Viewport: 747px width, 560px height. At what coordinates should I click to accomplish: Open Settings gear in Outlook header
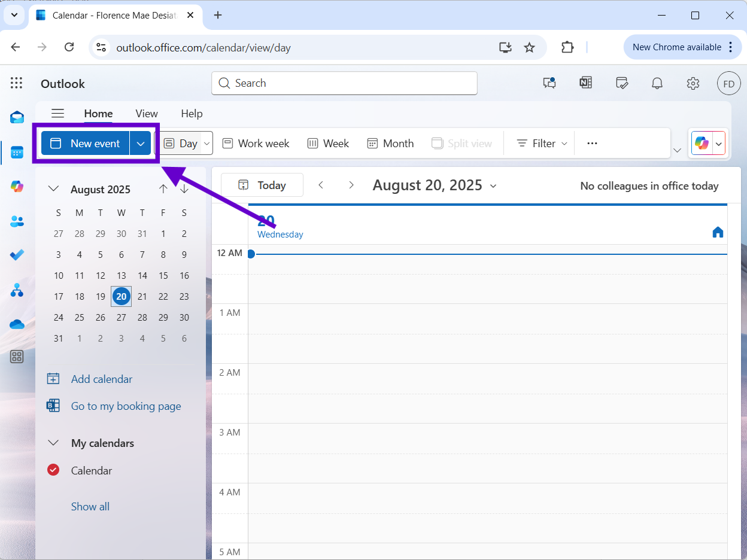693,83
